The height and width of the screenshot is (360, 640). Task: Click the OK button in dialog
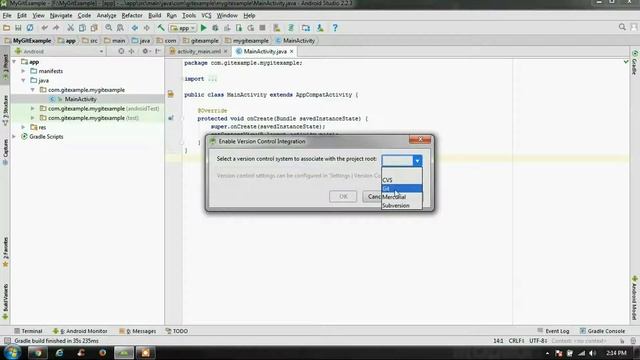(343, 196)
